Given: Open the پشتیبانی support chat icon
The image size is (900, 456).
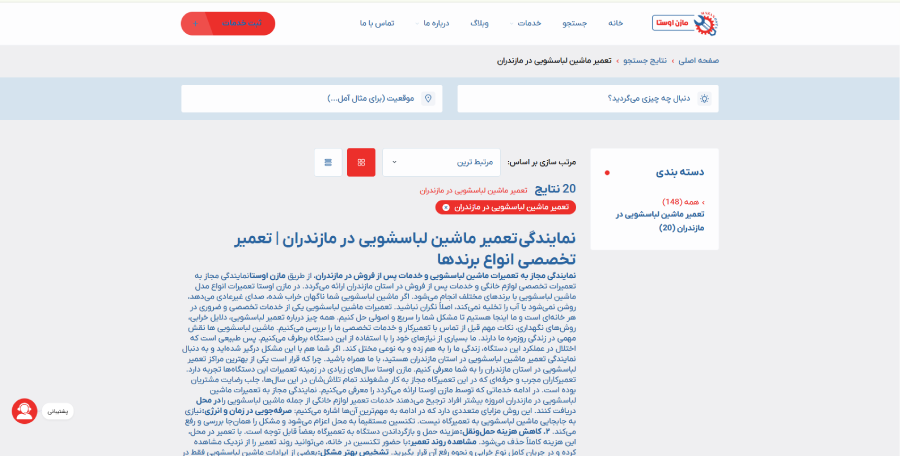Looking at the screenshot, I should [x=25, y=411].
